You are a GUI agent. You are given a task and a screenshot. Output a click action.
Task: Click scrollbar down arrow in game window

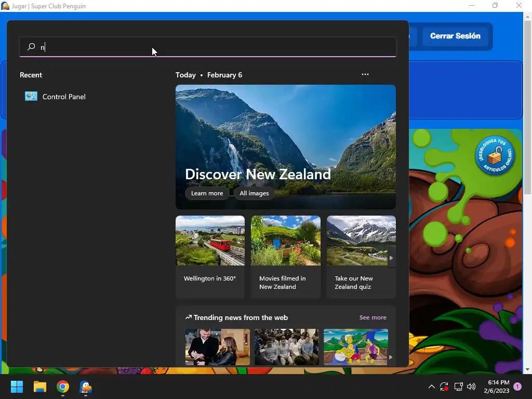[x=527, y=369]
